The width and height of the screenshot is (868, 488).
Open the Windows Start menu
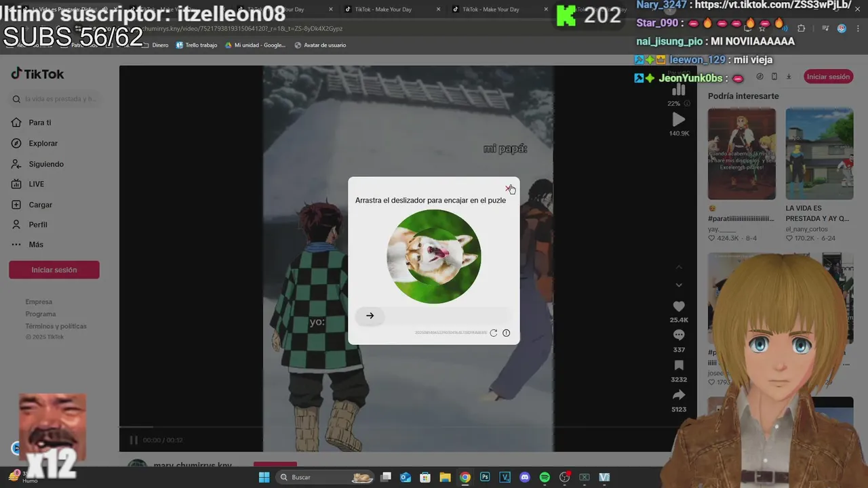pos(264,477)
